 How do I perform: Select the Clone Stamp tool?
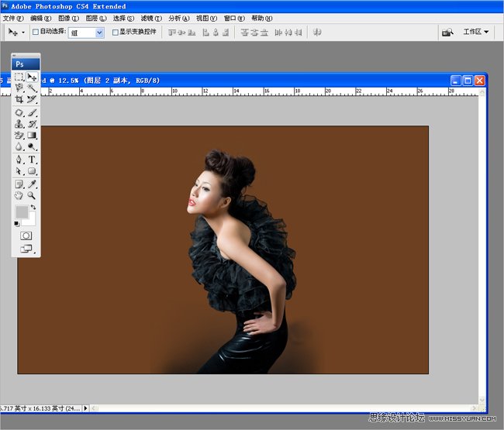(x=19, y=124)
